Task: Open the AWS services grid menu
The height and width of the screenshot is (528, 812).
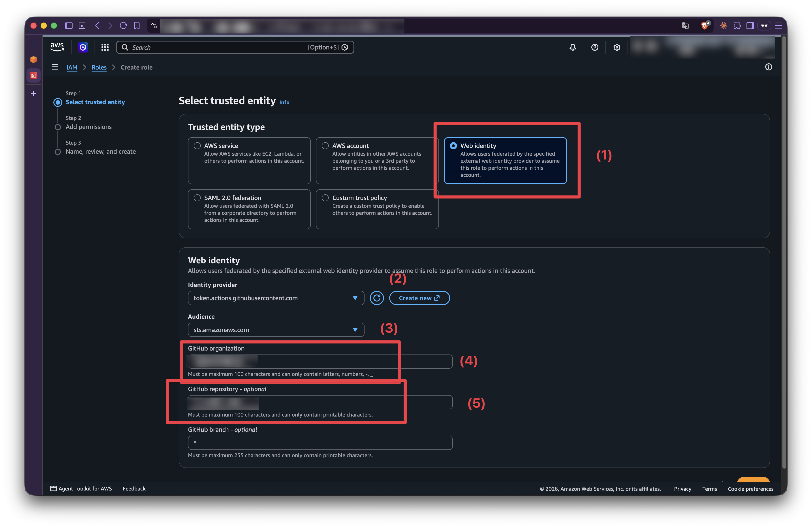Action: [105, 47]
